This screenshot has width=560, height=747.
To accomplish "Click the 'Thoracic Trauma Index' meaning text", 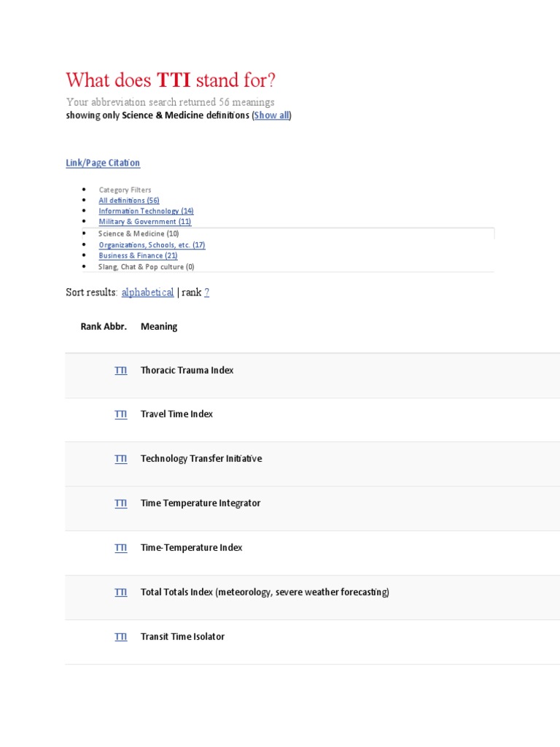I will click(x=187, y=371).
